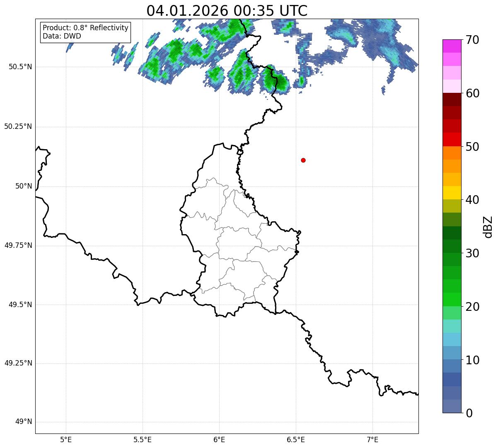Click the orange colorbar swatch below 50

click(452, 153)
